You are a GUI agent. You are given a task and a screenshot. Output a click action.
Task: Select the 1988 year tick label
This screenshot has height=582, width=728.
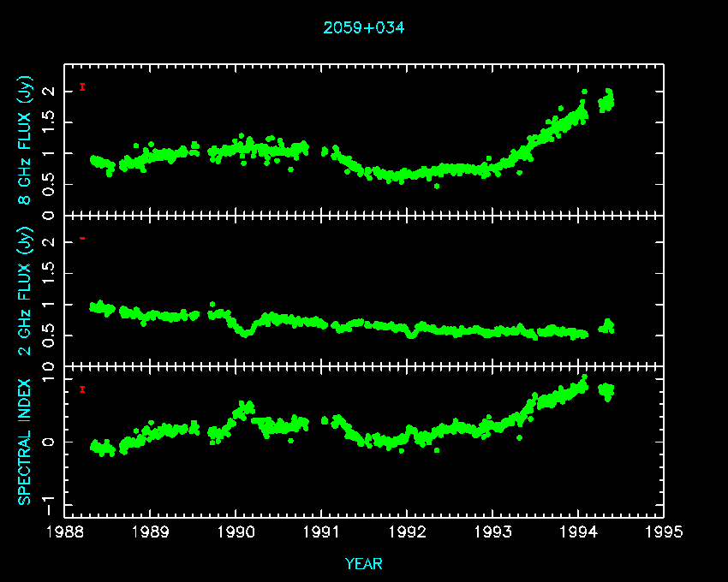point(65,532)
